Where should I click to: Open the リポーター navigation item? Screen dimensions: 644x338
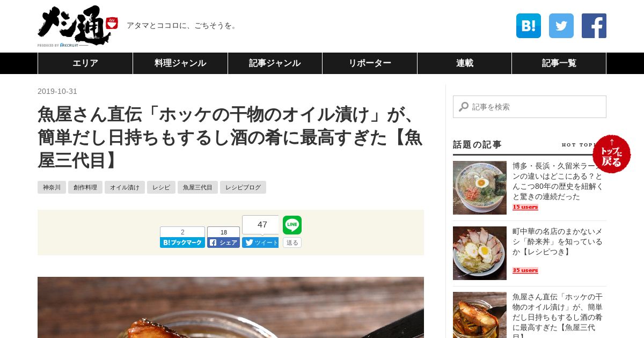coord(370,63)
